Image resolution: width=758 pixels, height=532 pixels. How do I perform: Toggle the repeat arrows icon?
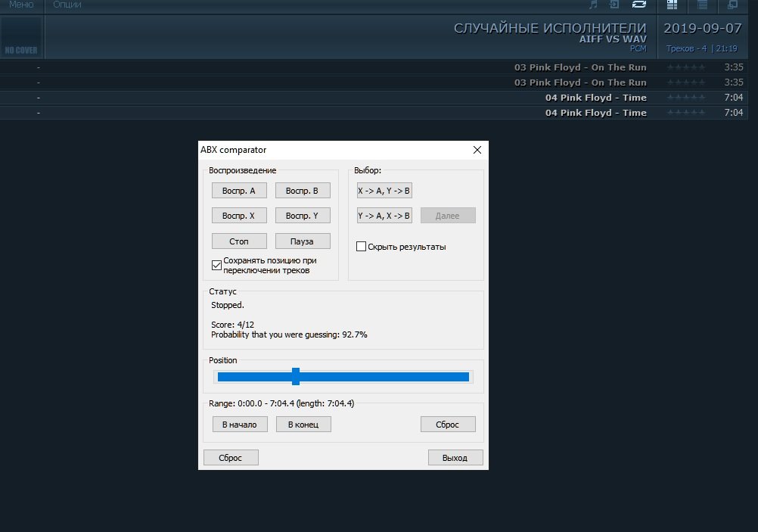tap(639, 5)
